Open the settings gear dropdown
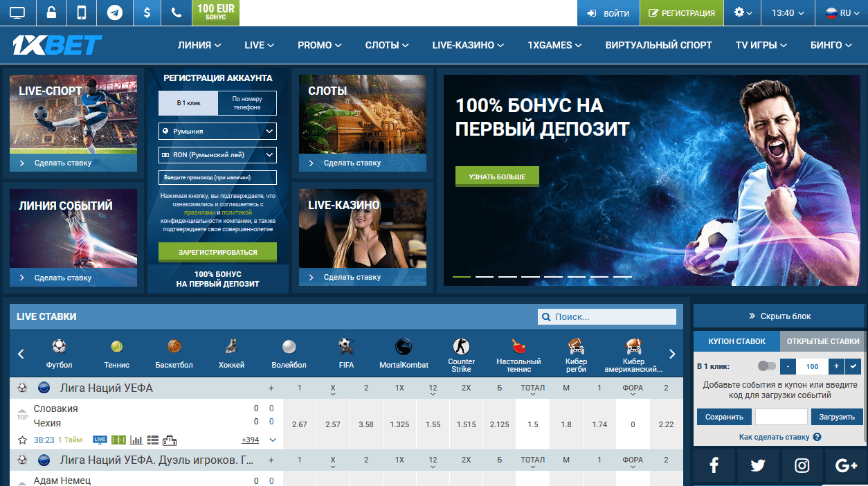Viewport: 868px width, 486px height. pyautogui.click(x=742, y=12)
